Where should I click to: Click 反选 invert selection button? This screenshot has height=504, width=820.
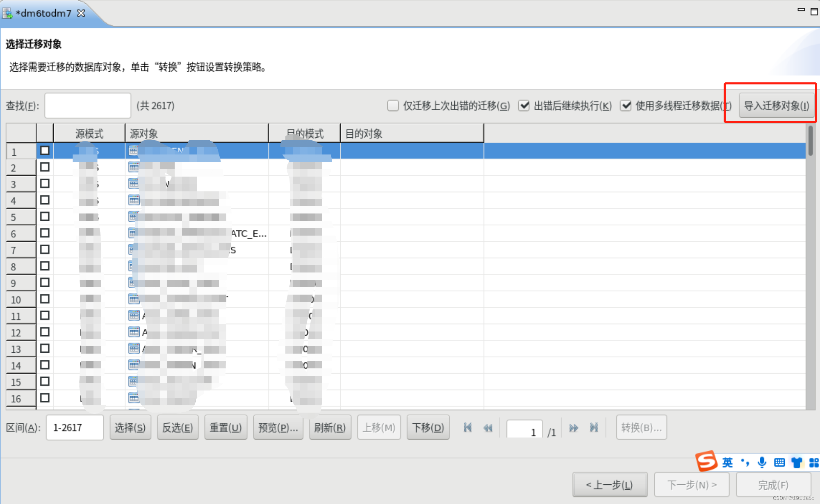178,428
